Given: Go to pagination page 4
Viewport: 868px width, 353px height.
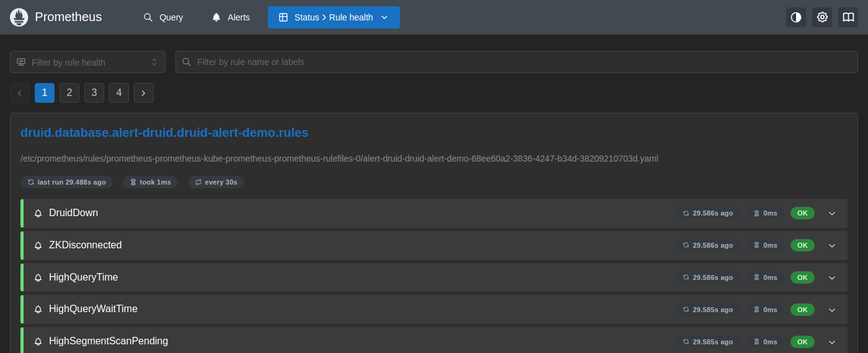Looking at the screenshot, I should pos(119,93).
